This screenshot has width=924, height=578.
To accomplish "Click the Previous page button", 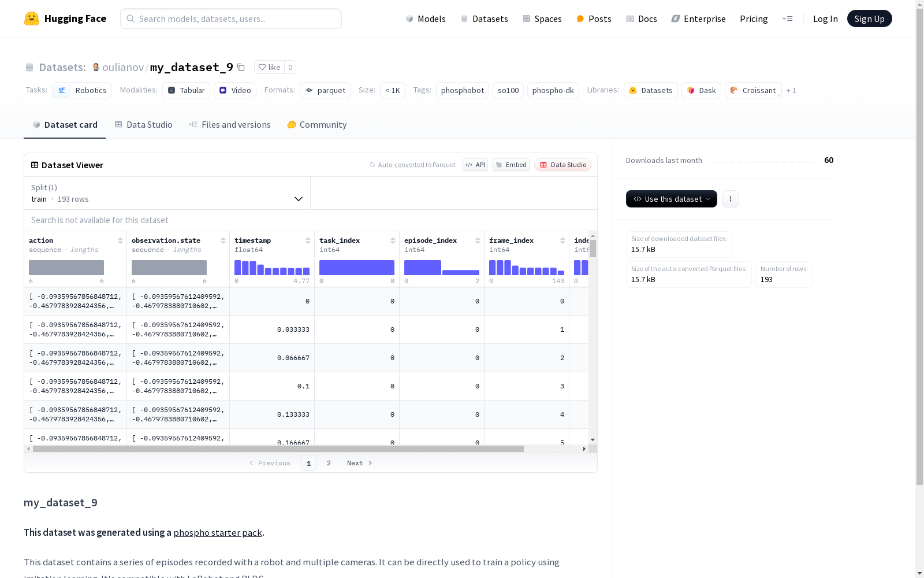I will tap(270, 463).
